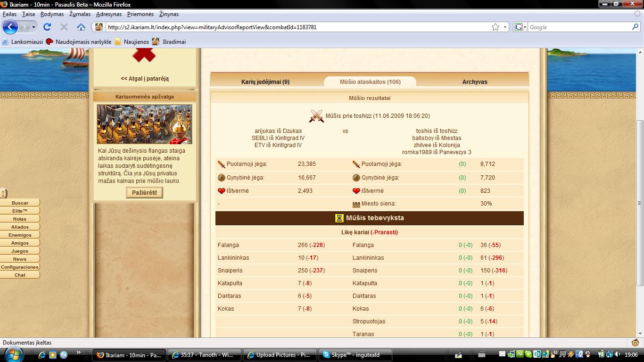Screen dimensions: 644x362
Task: Open the Taisa menu
Action: (28, 14)
